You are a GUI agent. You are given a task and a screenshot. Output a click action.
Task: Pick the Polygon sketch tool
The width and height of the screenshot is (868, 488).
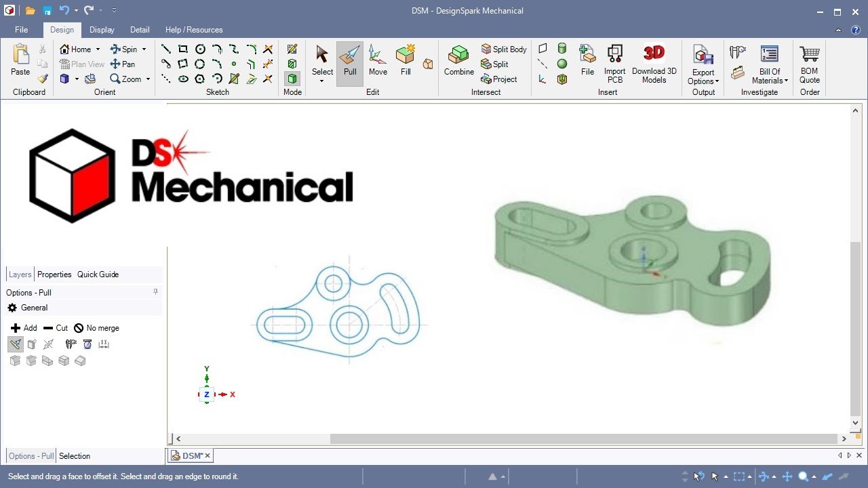click(200, 79)
